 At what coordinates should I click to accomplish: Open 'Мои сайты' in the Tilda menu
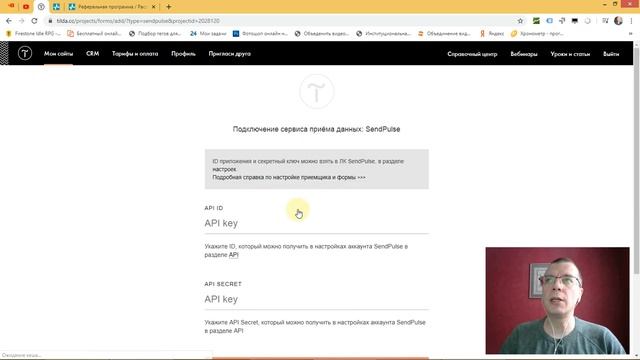click(58, 54)
